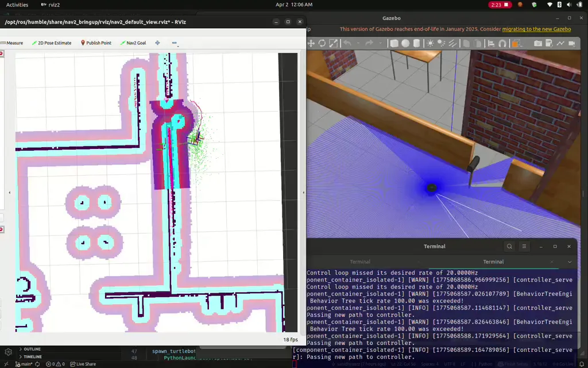
Task: Open the clock showing Apr 2 12:06 AM
Action: [294, 5]
